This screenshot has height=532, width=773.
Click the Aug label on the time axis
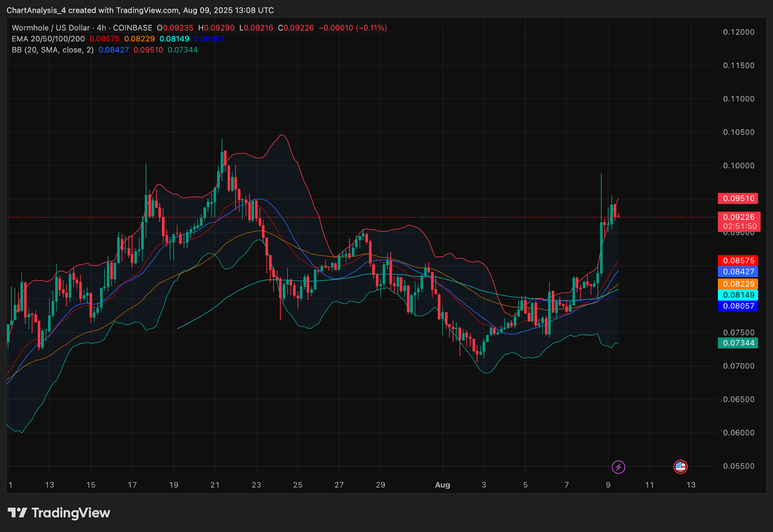442,485
